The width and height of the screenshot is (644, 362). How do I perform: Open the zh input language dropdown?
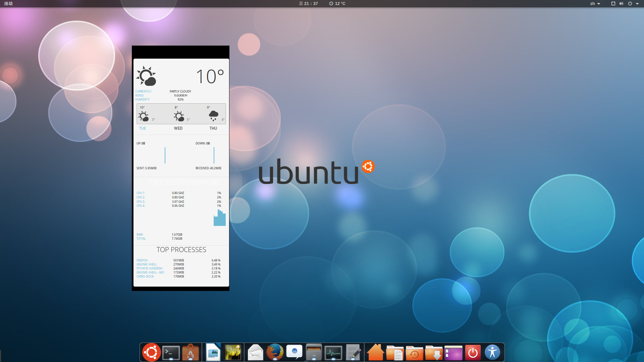(595, 4)
